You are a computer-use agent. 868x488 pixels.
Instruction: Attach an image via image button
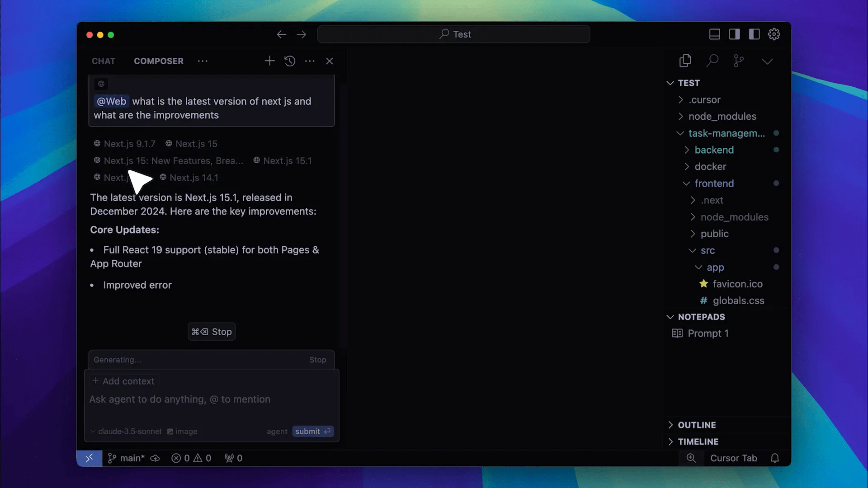point(182,432)
